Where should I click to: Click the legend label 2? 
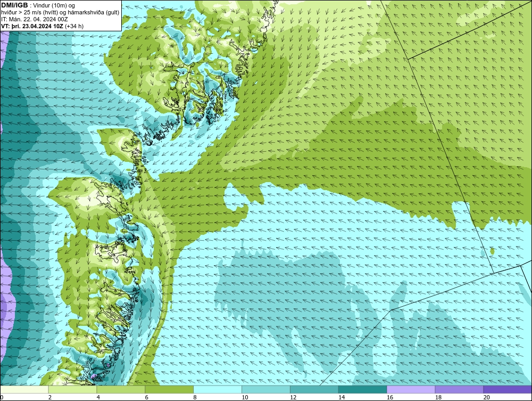click(50, 397)
